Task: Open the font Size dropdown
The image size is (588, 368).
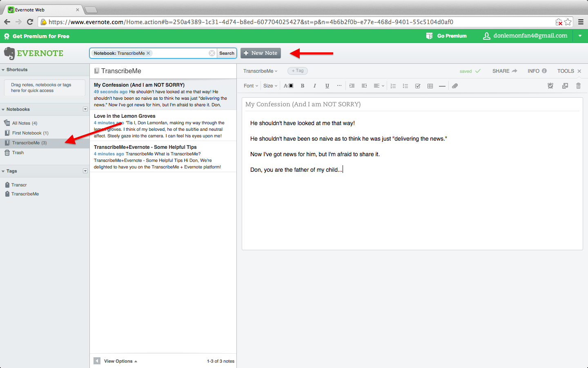Action: pyautogui.click(x=270, y=86)
